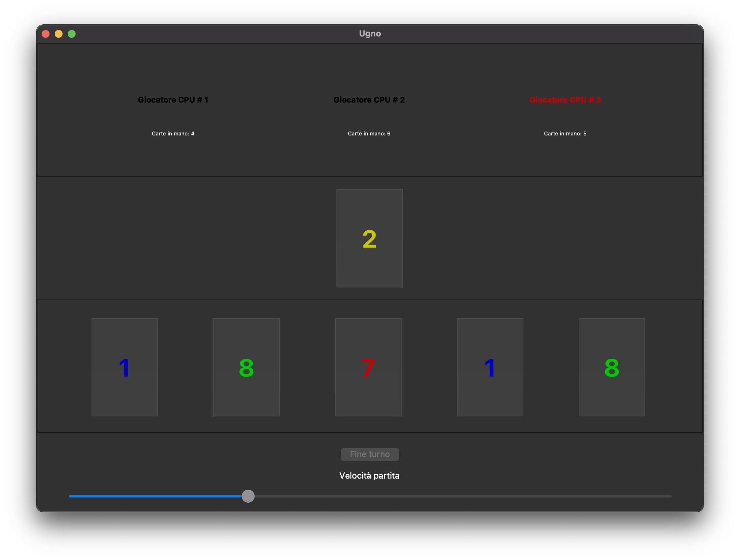
Task: Click the Velocità partita label
Action: click(x=369, y=475)
